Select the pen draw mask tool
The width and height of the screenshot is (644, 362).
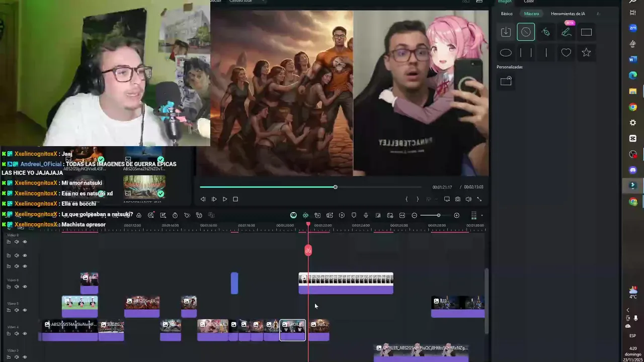[x=546, y=32]
